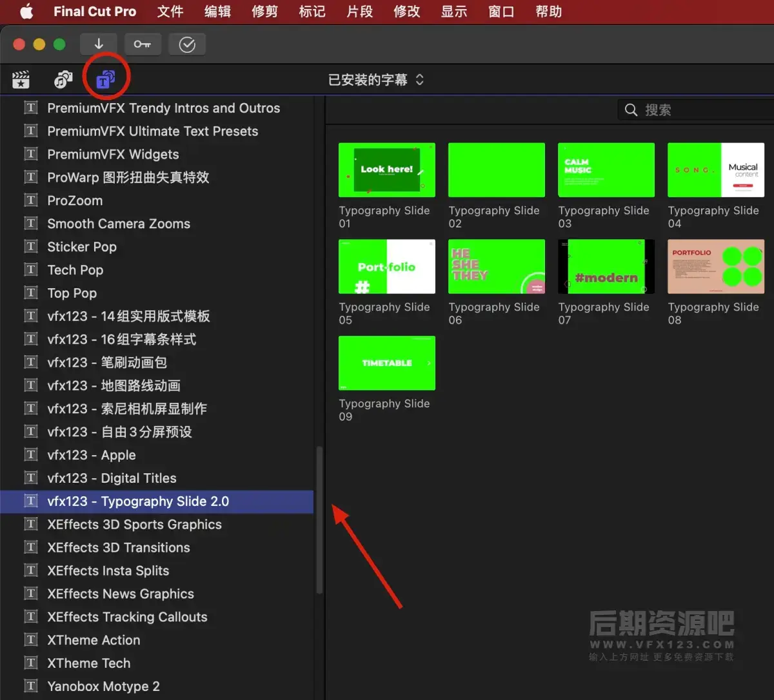
Task: Select the Typography Slide 05 thumbnail
Action: [x=387, y=267]
